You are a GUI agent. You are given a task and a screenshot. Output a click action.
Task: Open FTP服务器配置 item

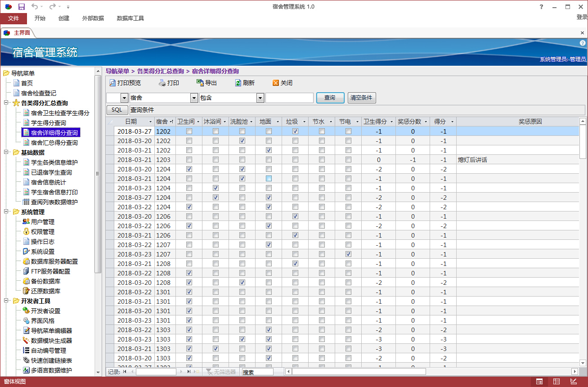point(50,271)
